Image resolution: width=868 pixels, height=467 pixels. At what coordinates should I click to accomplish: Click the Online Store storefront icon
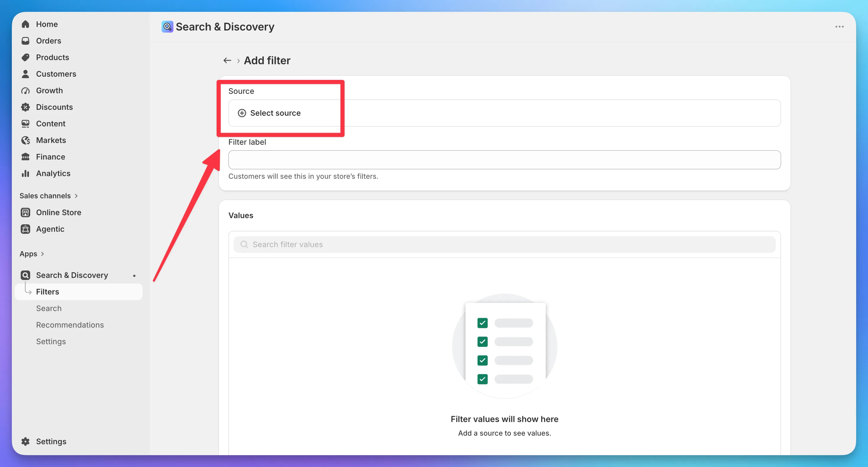point(25,212)
